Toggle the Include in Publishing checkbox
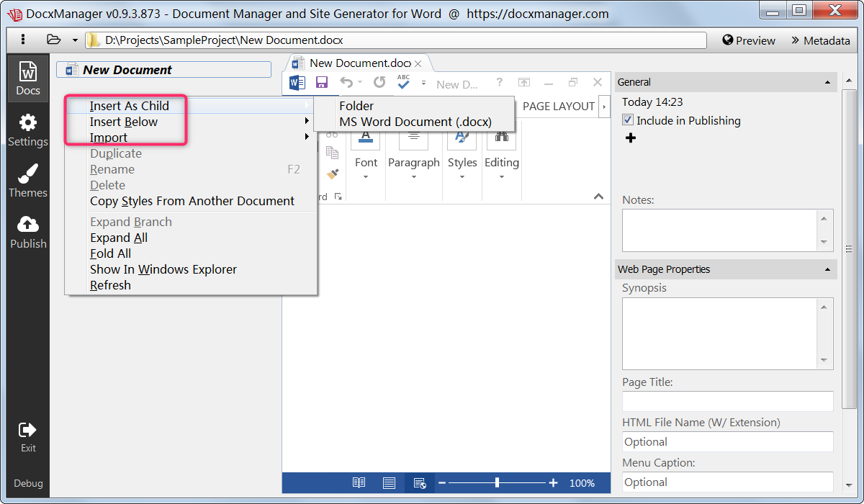The width and height of the screenshot is (864, 504). tap(628, 120)
